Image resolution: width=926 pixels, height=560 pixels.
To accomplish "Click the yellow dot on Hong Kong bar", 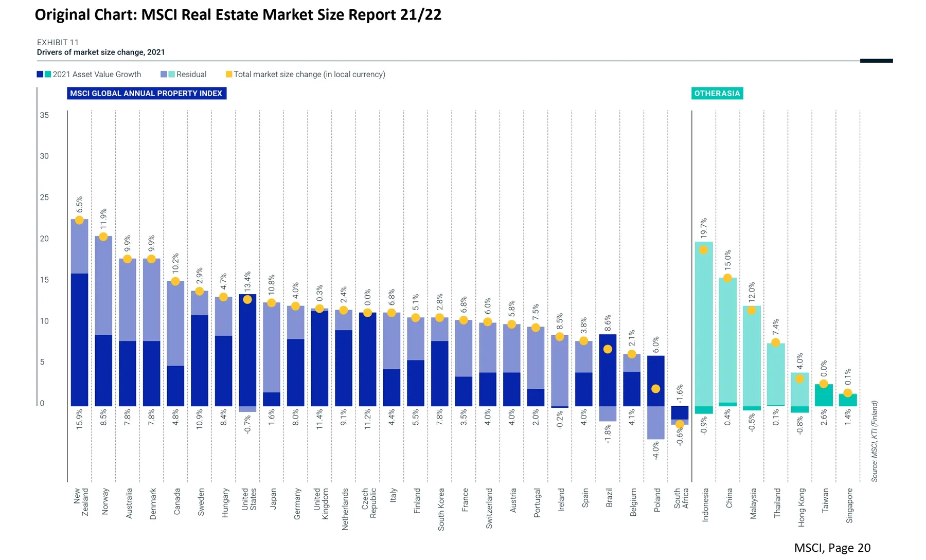I will point(799,379).
